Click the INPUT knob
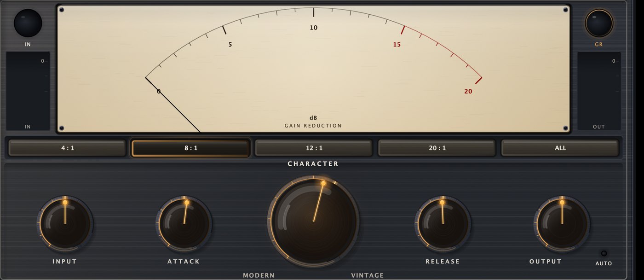This screenshot has width=644, height=280. 65,224
